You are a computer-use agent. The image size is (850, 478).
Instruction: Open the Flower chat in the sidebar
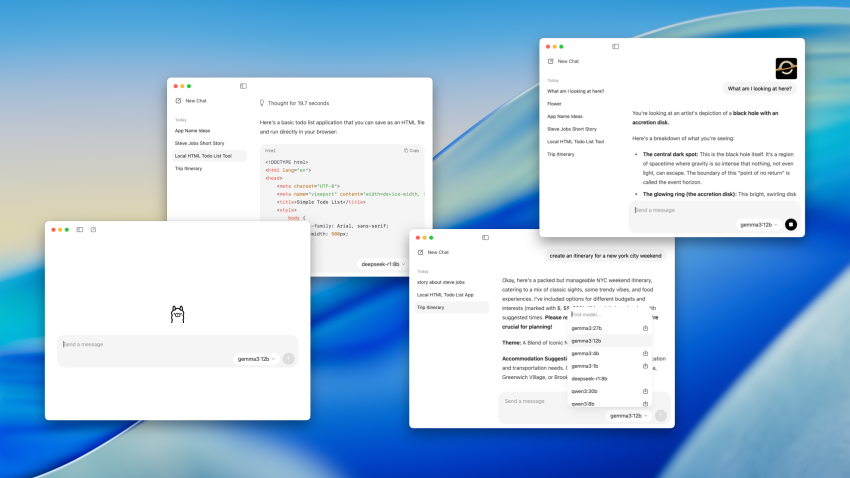pyautogui.click(x=555, y=103)
